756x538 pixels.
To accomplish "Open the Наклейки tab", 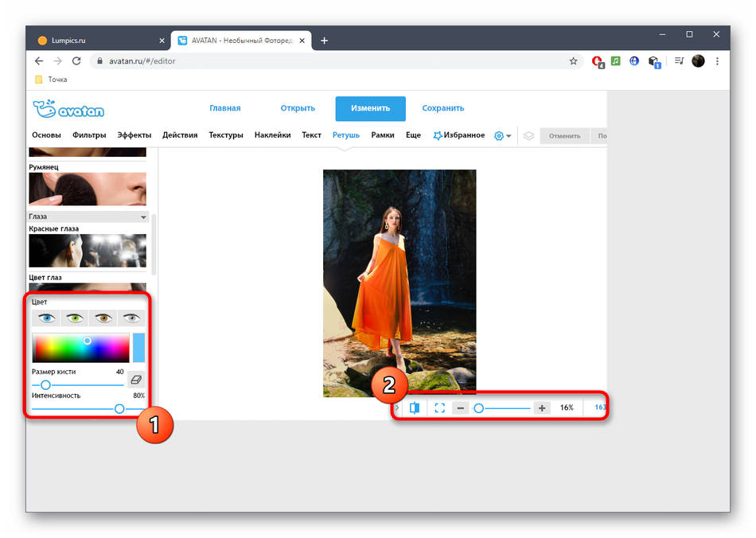I will (x=272, y=135).
